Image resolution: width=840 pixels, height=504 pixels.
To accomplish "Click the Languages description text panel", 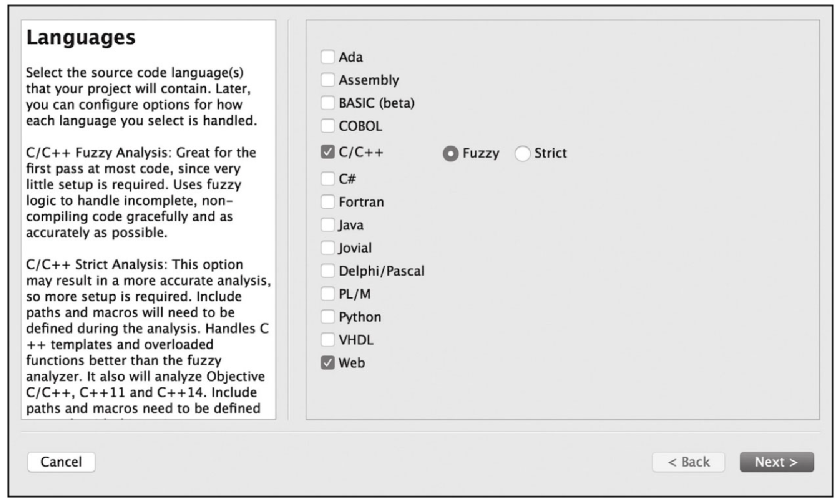I will (148, 220).
